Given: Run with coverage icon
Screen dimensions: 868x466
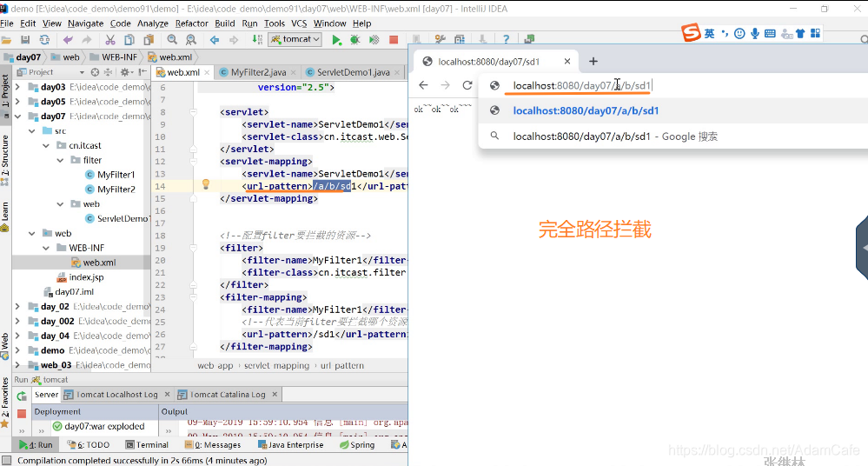Looking at the screenshot, I should pos(374,40).
